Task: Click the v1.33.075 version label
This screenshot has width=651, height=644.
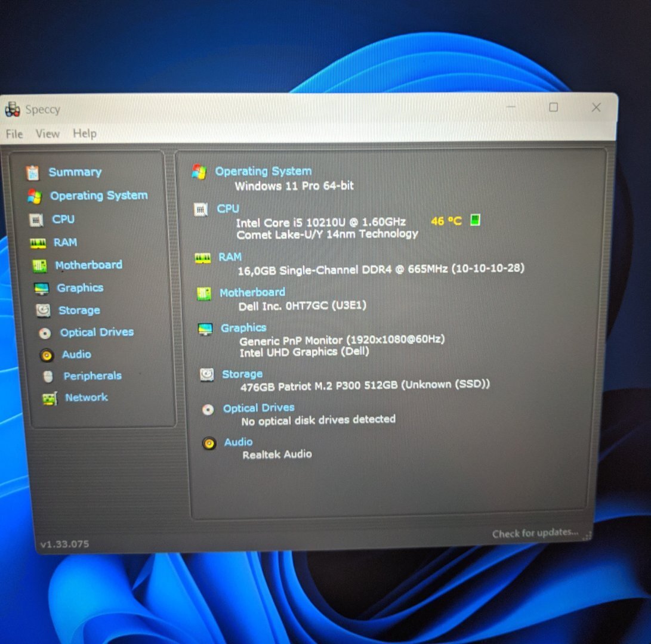Action: pos(65,544)
